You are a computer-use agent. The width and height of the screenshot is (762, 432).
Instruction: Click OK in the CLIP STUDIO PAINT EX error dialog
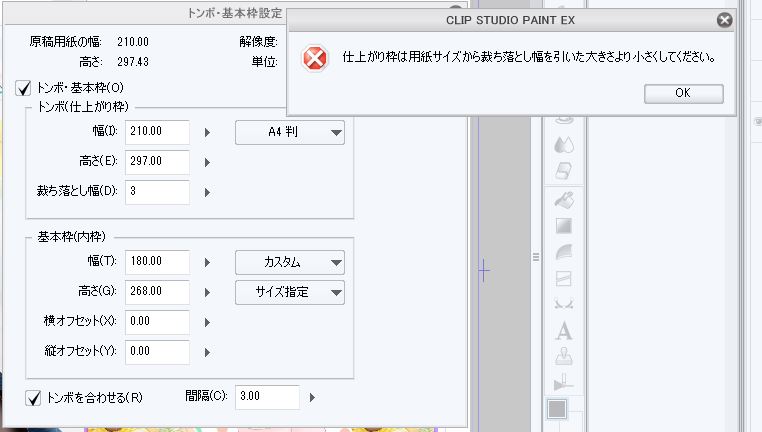pyautogui.click(x=683, y=93)
